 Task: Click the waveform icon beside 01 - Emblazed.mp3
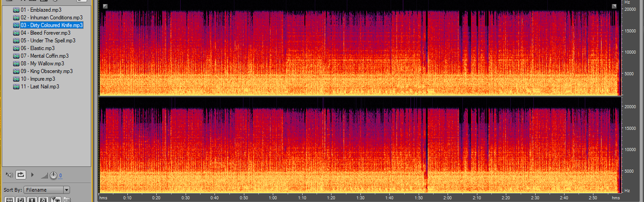(x=17, y=10)
